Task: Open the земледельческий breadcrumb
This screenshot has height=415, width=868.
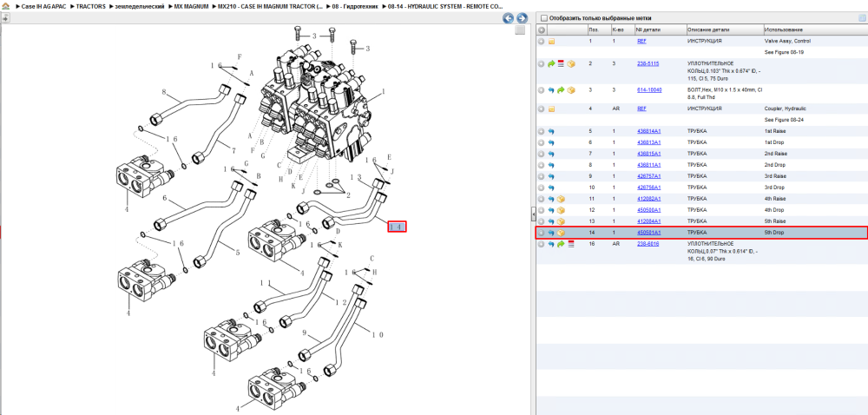Action: point(140,6)
